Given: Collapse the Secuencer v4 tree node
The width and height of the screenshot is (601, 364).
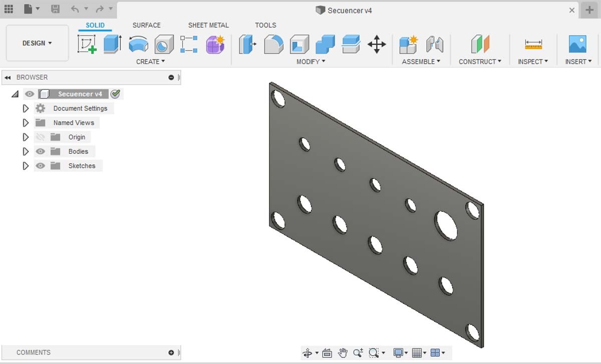Looking at the screenshot, I should tap(15, 94).
